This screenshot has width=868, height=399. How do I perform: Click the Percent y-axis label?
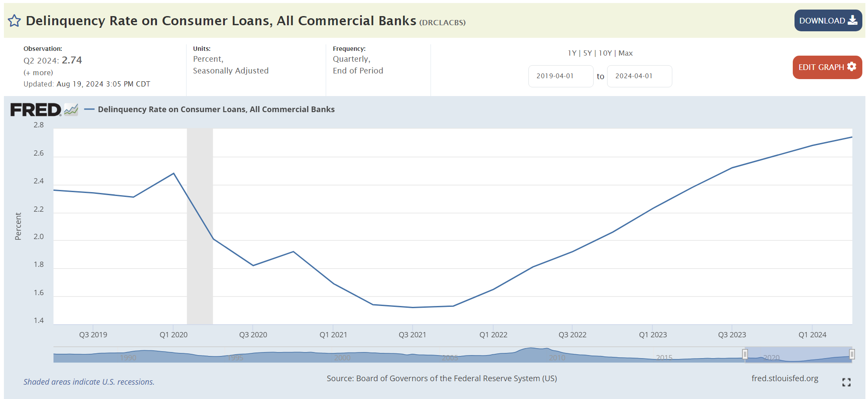(x=18, y=226)
